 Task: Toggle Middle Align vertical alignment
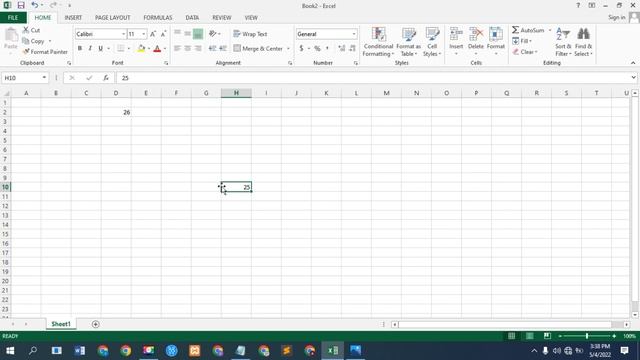[x=187, y=34]
